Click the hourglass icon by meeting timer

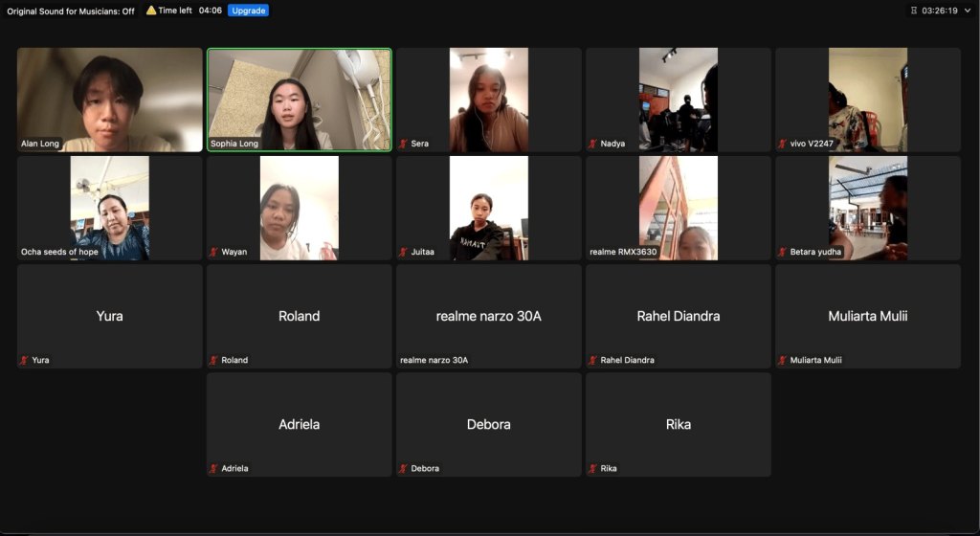coord(914,11)
